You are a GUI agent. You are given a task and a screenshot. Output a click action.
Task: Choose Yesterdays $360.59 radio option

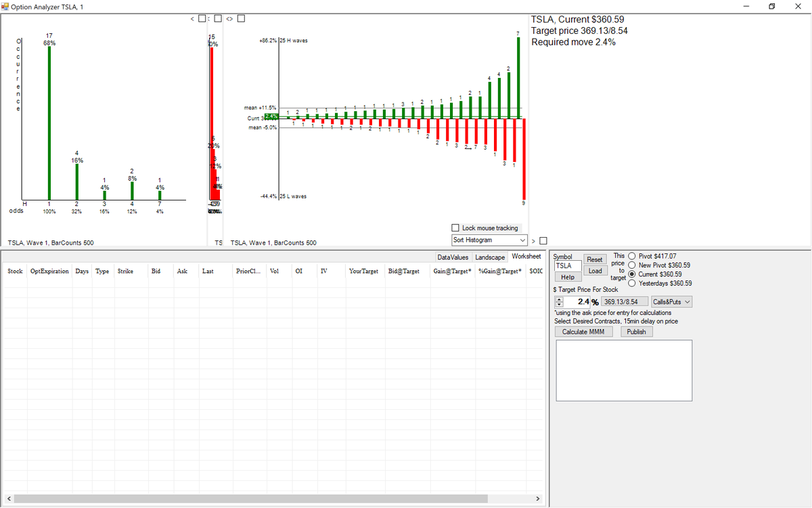tap(633, 283)
